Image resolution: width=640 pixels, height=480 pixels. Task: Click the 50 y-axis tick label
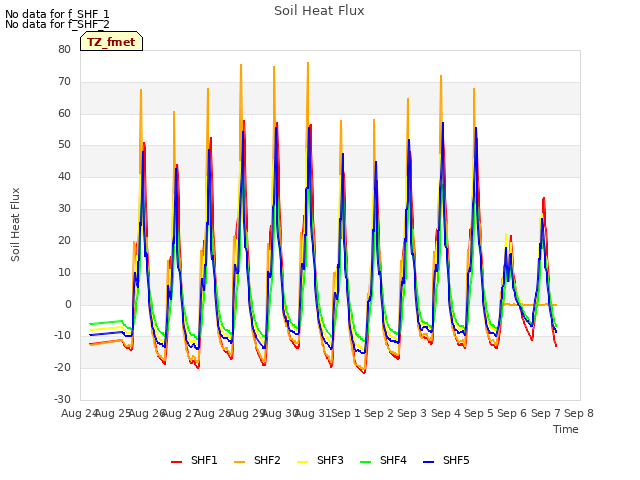[64, 145]
